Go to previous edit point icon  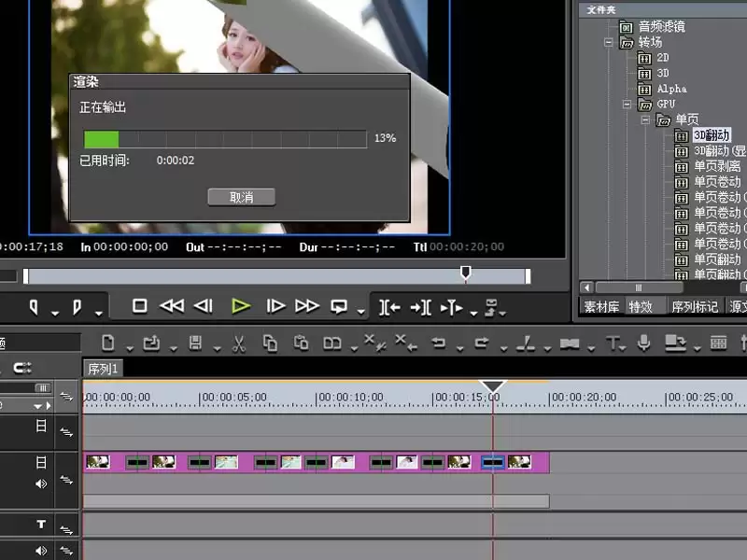tap(389, 308)
